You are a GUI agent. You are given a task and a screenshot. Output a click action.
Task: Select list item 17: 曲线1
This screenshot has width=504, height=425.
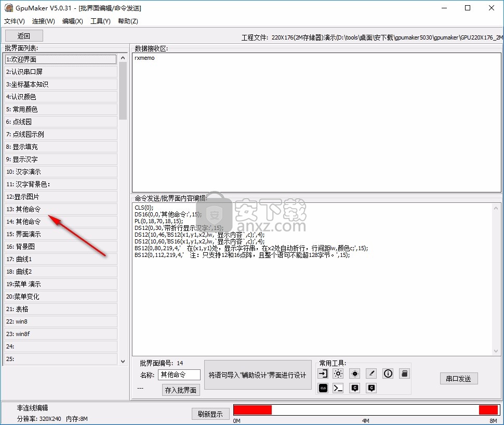point(61,259)
